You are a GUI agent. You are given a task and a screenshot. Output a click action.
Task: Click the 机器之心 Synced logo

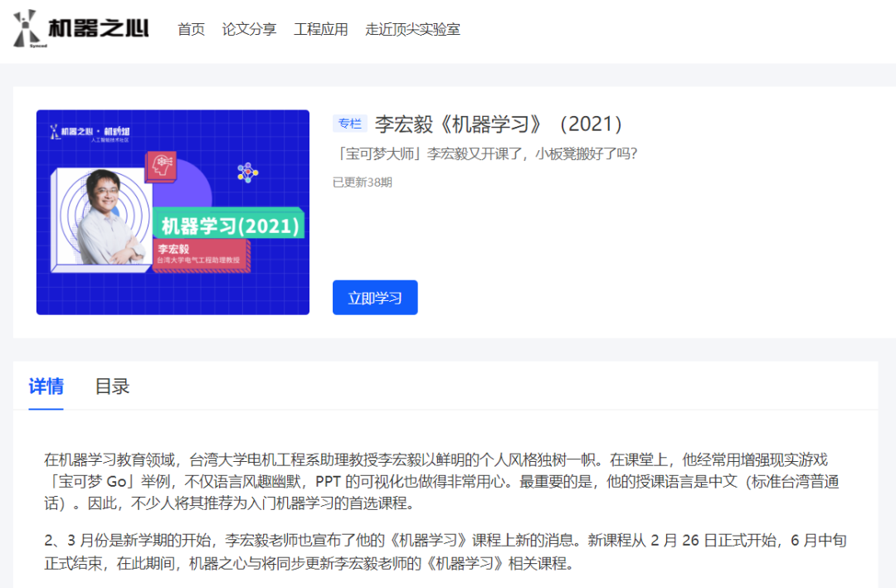80,28
